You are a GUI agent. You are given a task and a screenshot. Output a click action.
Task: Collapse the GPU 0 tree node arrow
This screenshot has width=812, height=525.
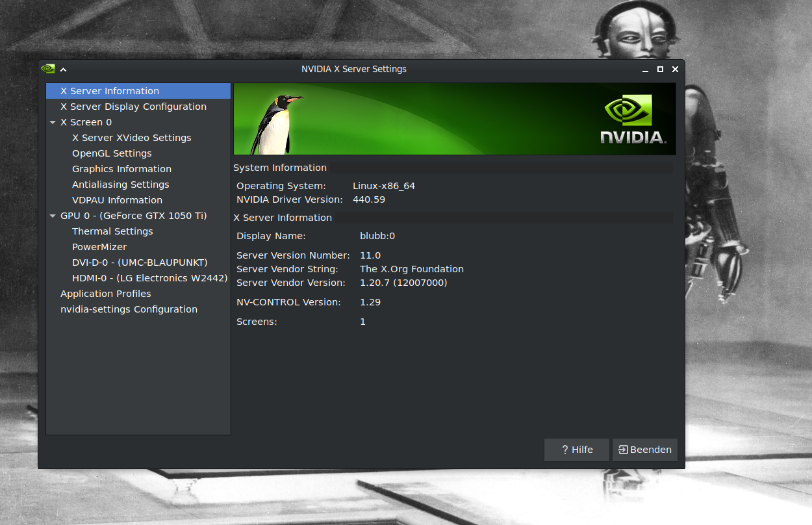click(53, 216)
